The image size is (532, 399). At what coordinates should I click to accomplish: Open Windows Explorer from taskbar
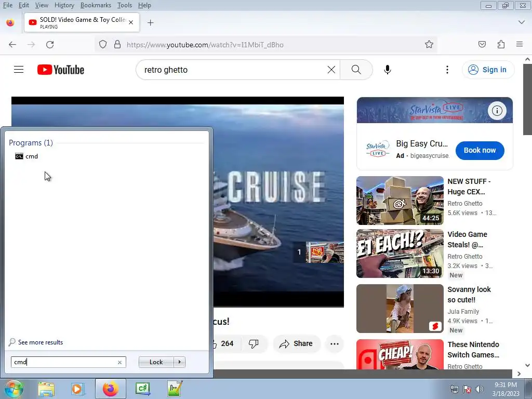point(46,389)
